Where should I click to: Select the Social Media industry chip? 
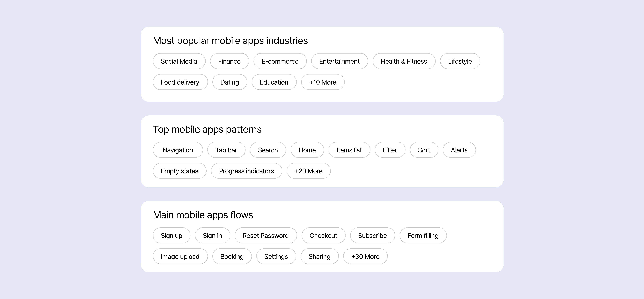tap(179, 61)
